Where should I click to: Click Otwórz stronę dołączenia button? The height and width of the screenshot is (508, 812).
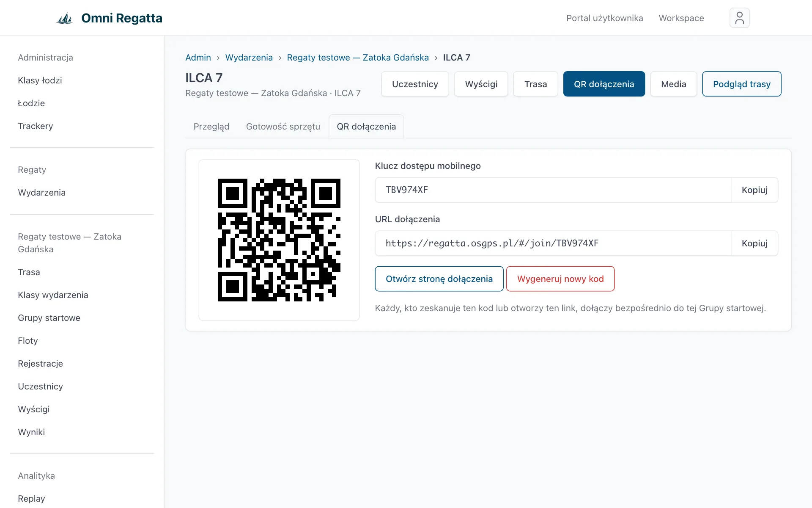coord(439,279)
